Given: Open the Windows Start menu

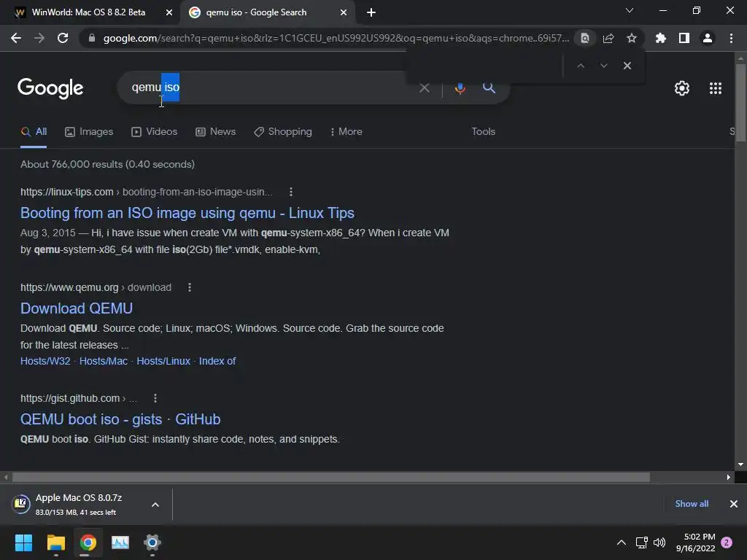Looking at the screenshot, I should point(23,542).
